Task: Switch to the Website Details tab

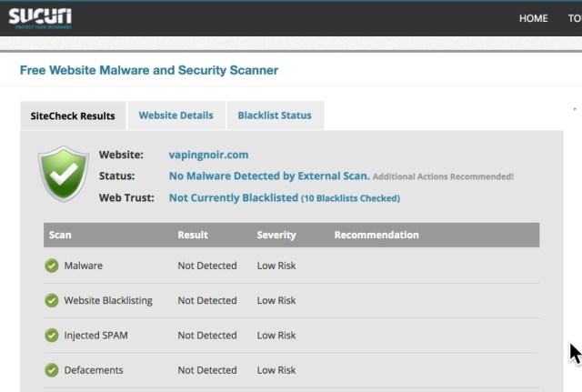Action: (176, 116)
